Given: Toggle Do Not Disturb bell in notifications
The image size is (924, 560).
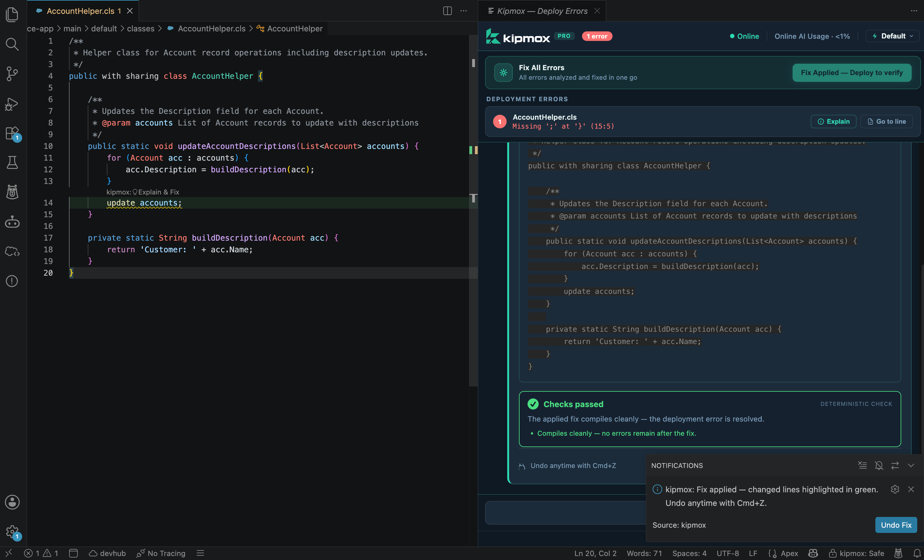Looking at the screenshot, I should coord(879,466).
